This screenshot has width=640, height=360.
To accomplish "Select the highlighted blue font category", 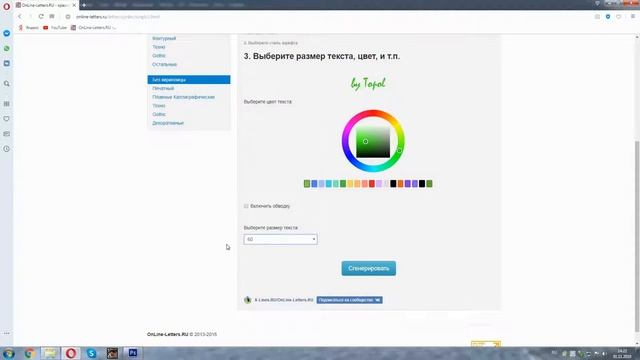I will coord(189,80).
